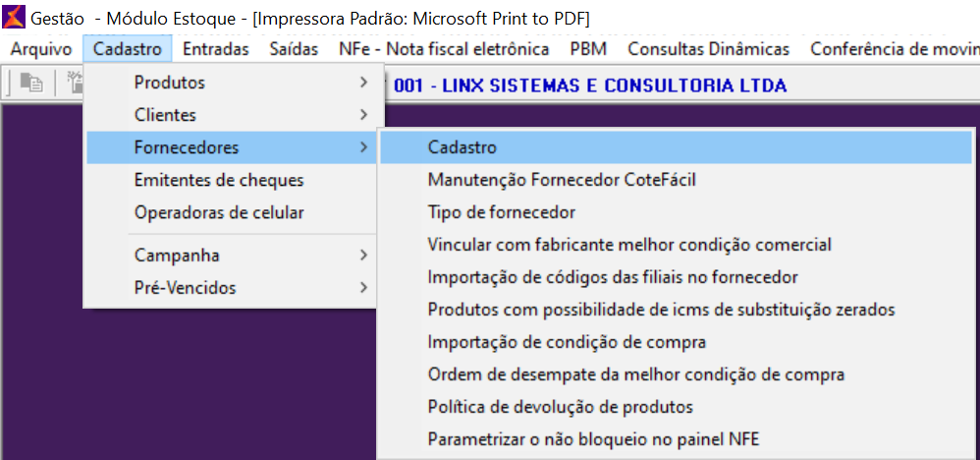
Task: Open the Entradas menu
Action: pyautogui.click(x=216, y=49)
